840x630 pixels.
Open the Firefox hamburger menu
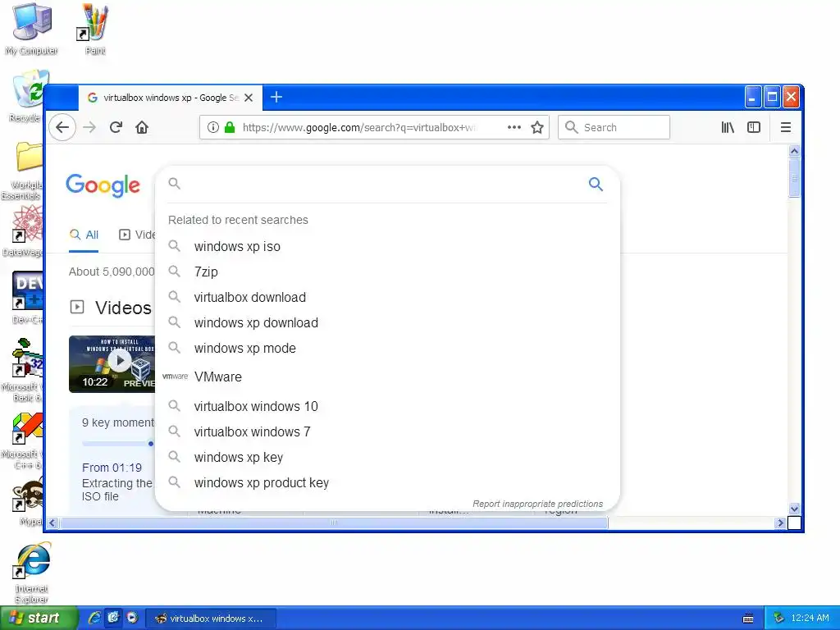pos(786,127)
